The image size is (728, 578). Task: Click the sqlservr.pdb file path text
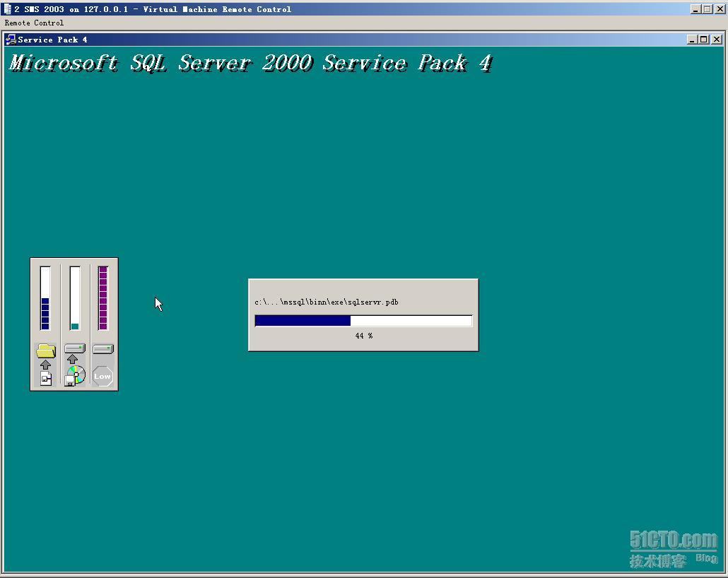pyautogui.click(x=327, y=302)
